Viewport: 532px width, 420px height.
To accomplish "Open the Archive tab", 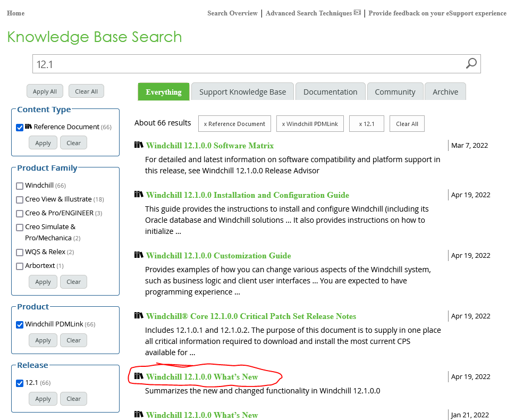I will [x=445, y=91].
